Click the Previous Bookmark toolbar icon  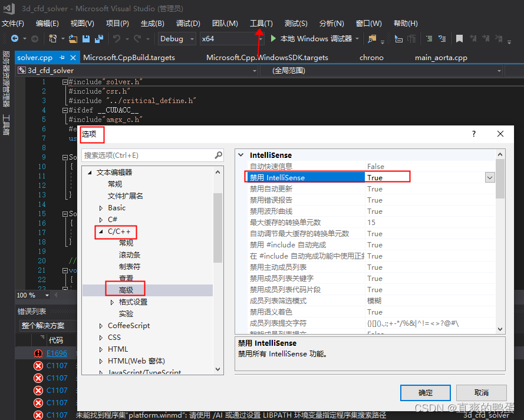pyautogui.click(x=473, y=39)
